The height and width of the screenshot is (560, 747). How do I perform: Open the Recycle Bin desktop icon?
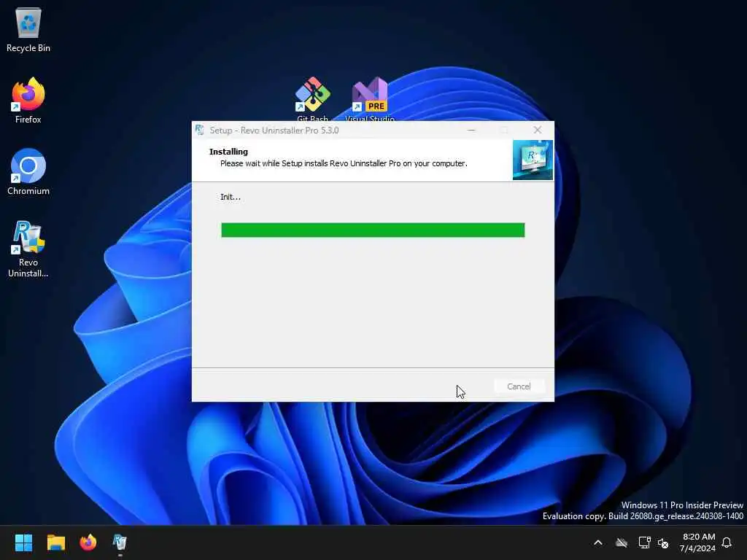(x=28, y=29)
